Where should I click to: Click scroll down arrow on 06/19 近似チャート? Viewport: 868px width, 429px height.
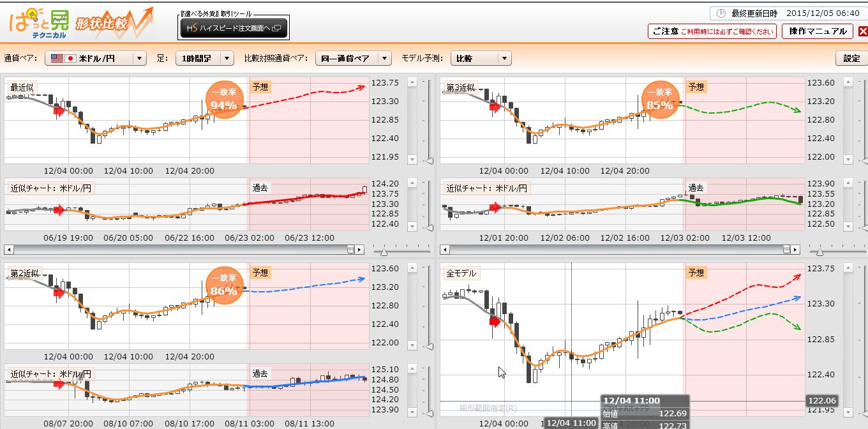click(412, 227)
